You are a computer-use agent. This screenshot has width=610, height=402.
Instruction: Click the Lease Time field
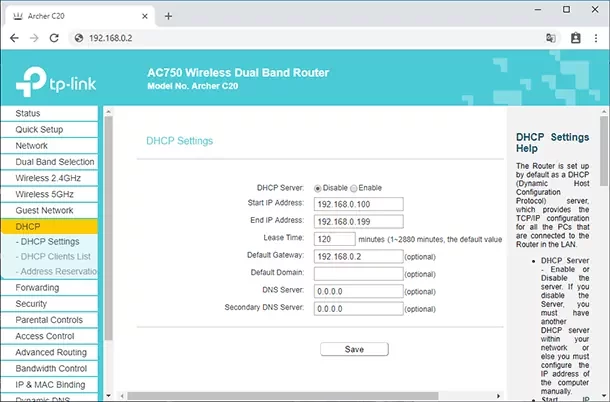point(335,239)
